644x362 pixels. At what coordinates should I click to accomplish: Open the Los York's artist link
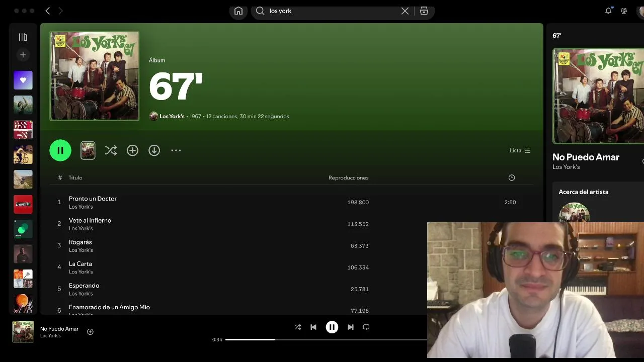click(172, 116)
